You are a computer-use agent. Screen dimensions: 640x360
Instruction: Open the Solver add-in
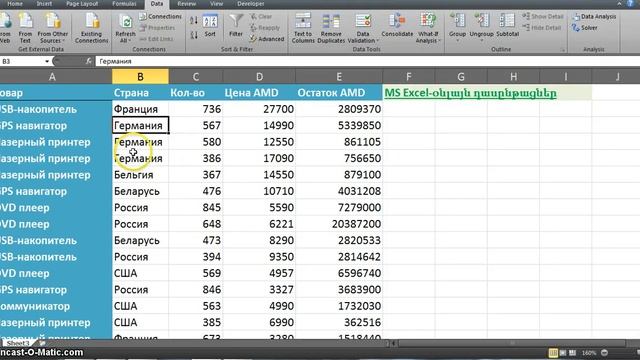(585, 28)
